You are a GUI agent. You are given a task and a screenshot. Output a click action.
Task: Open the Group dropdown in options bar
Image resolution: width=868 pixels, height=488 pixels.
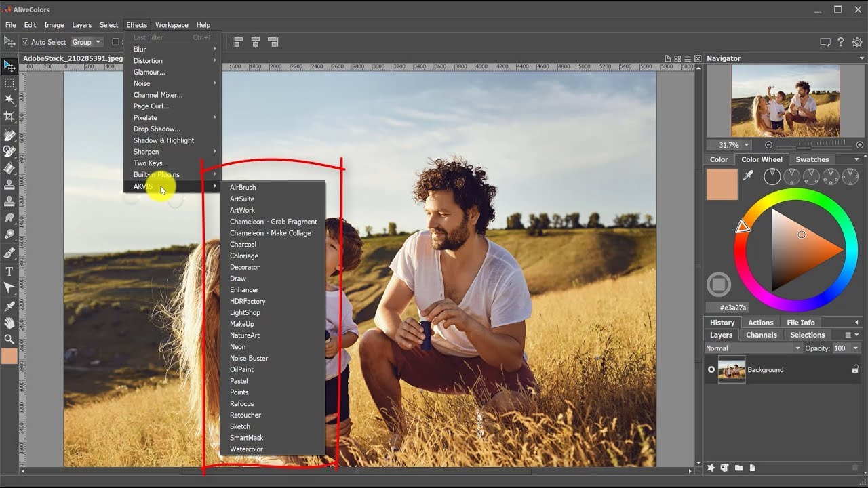click(87, 42)
